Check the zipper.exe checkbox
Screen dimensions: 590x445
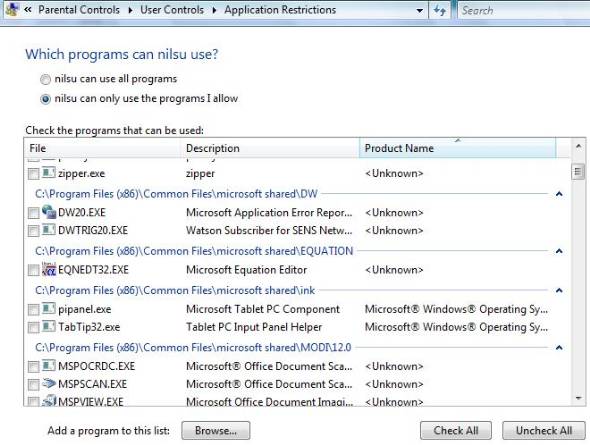[33, 174]
